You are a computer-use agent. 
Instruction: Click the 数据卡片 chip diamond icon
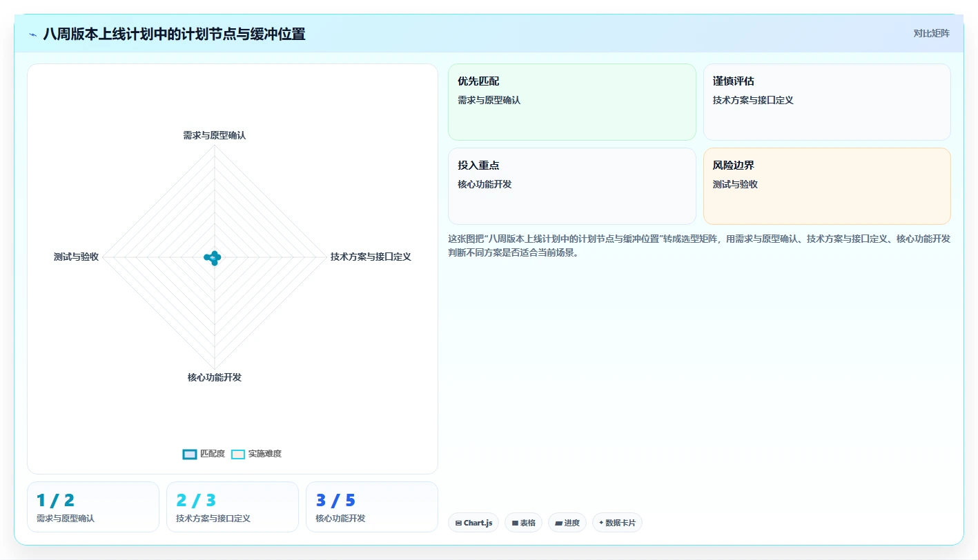[601, 523]
